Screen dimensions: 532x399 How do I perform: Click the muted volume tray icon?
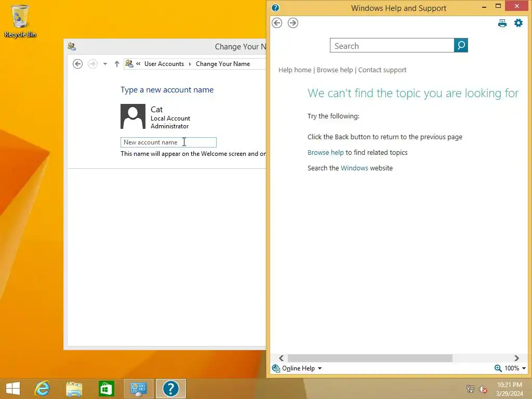pyautogui.click(x=483, y=389)
